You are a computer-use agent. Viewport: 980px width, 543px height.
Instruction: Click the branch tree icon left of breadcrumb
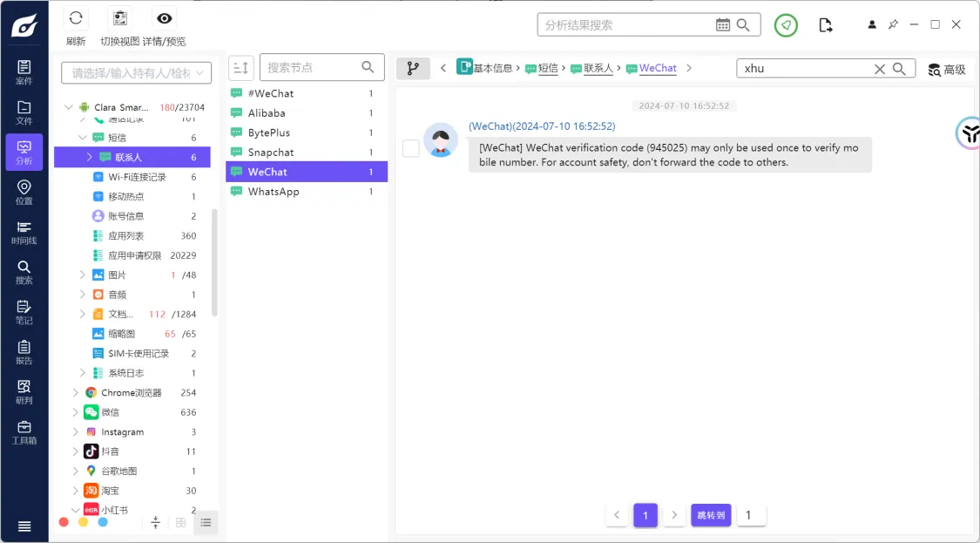point(413,68)
